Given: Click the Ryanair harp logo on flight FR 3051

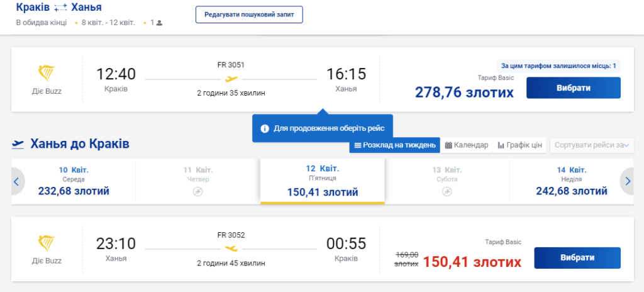Looking at the screenshot, I should click(47, 74).
